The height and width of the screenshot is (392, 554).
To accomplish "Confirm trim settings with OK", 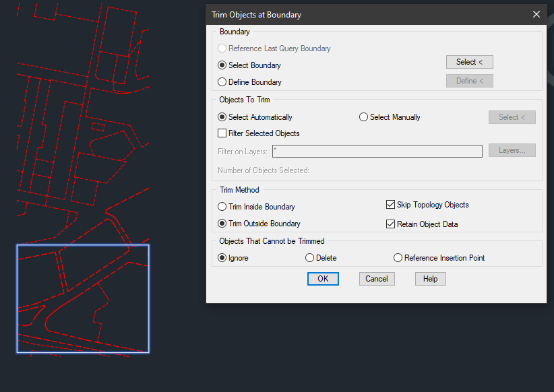I will 323,278.
